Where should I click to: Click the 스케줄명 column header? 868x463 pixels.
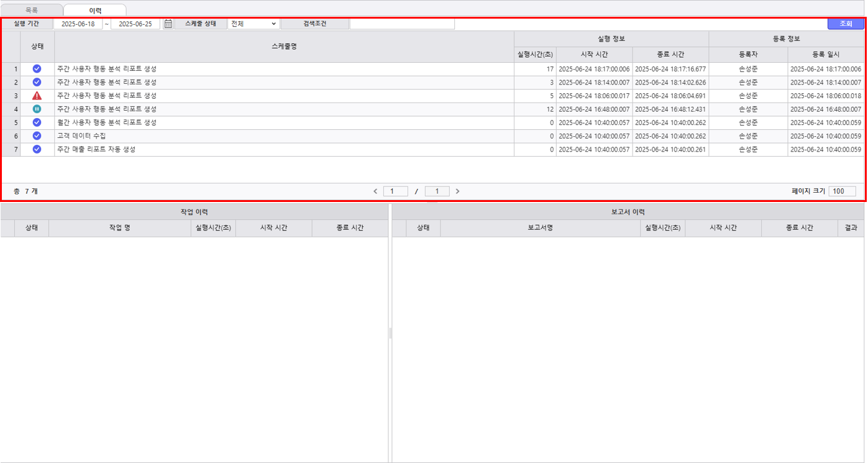point(284,47)
